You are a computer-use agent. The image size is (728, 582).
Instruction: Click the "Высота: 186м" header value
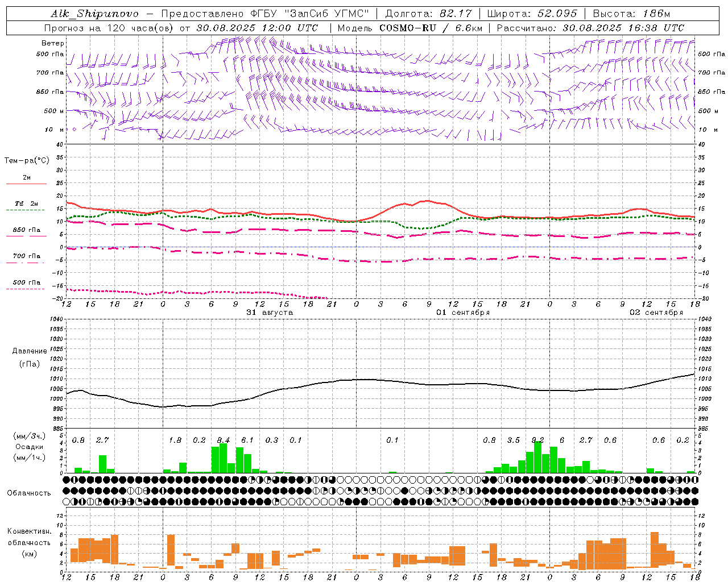(631, 14)
